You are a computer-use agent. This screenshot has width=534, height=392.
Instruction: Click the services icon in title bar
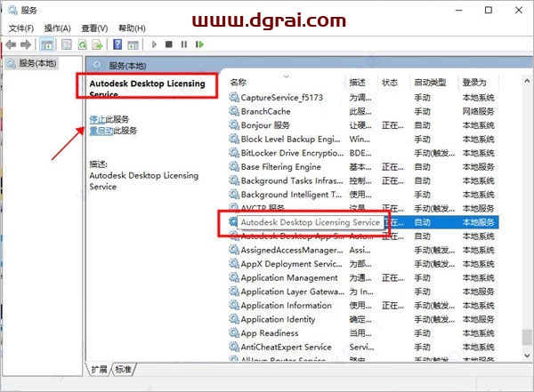[x=12, y=10]
